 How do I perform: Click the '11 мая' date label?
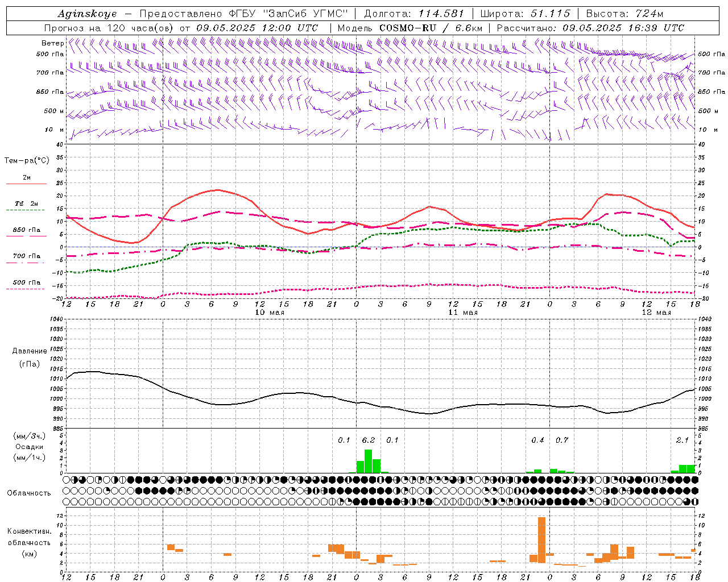tap(463, 313)
